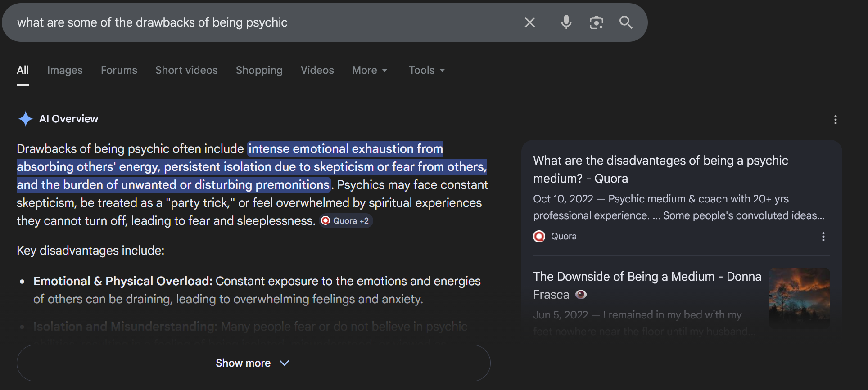868x390 pixels.
Task: Open the Quora result's three-dot menu
Action: coord(823,237)
